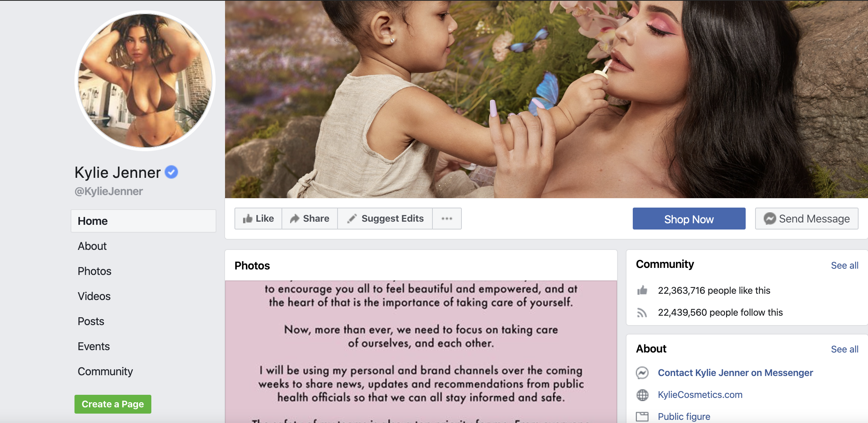Click the Suggest Edits pencil button

(x=385, y=219)
